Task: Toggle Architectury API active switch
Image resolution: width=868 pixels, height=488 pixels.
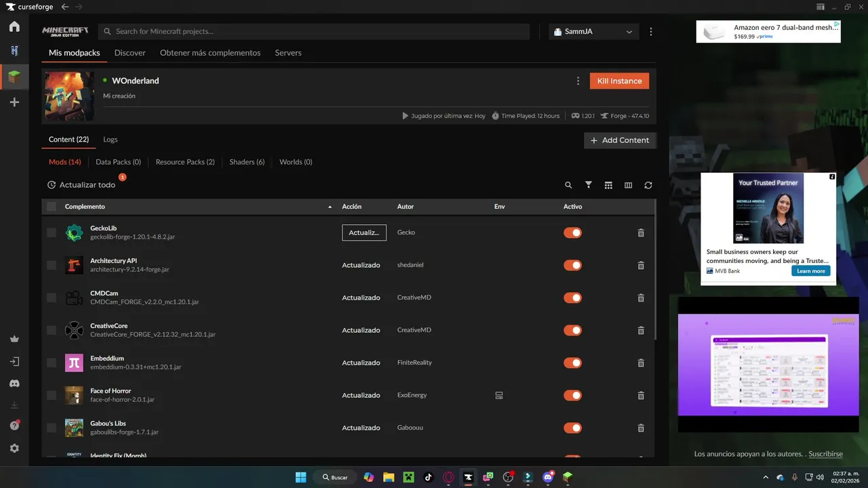Action: click(x=573, y=265)
